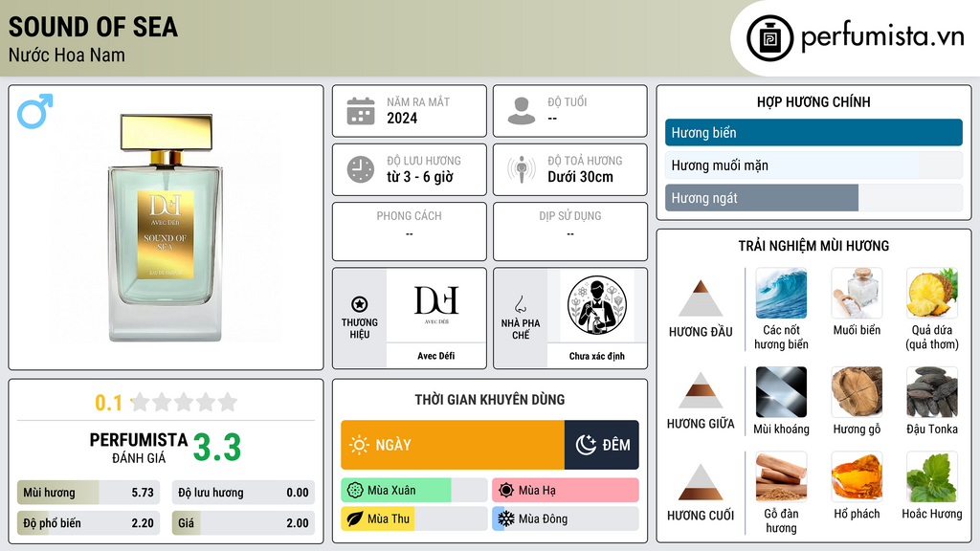Select the Đêm nighttime segment
Image resolution: width=980 pixels, height=551 pixels.
tap(601, 445)
